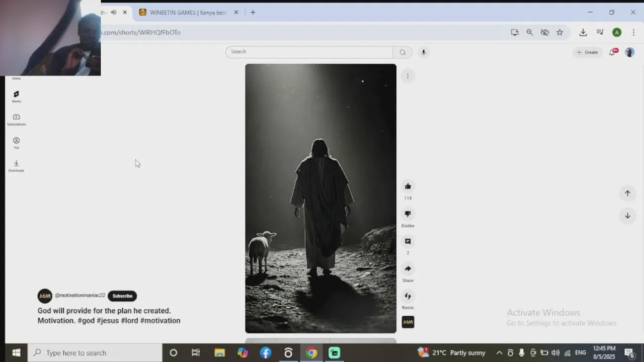Open File Explorer from taskbar
The height and width of the screenshot is (362, 644).
coord(219,353)
